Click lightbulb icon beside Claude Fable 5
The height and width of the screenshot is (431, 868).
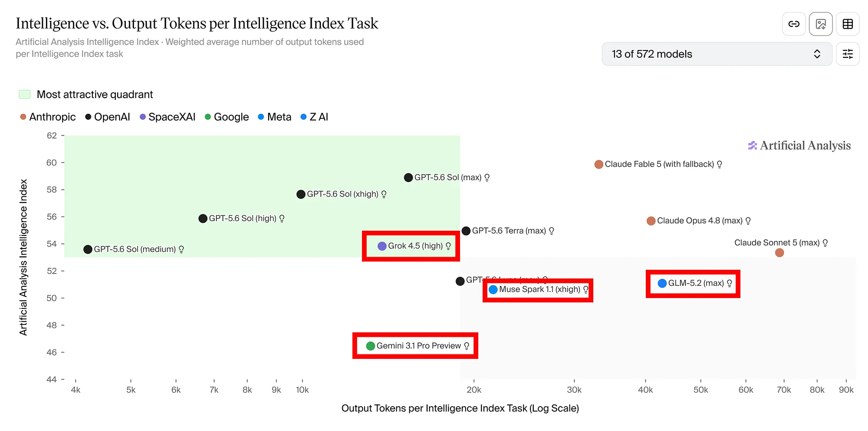720,164
